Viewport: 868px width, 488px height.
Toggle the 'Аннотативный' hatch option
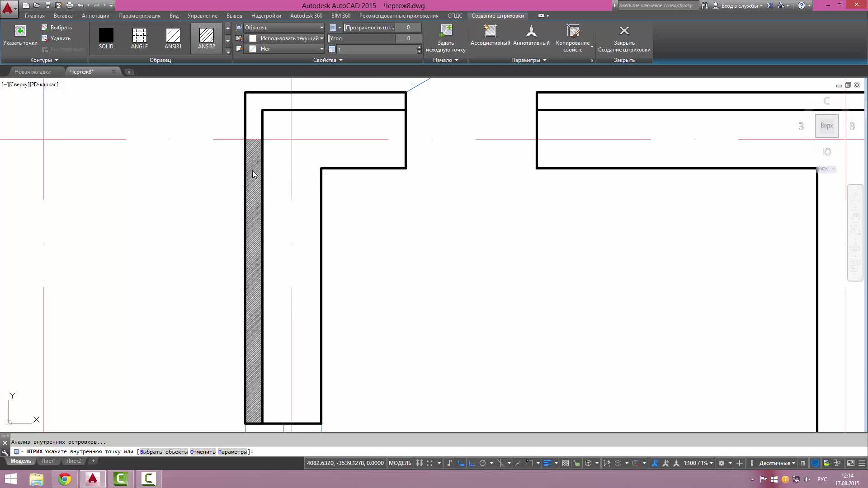tap(531, 35)
